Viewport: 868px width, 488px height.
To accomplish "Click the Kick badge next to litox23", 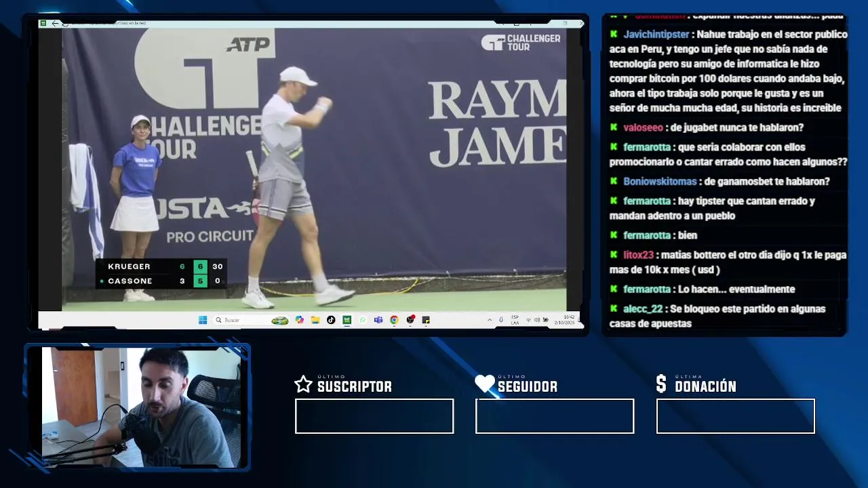I will click(x=614, y=255).
